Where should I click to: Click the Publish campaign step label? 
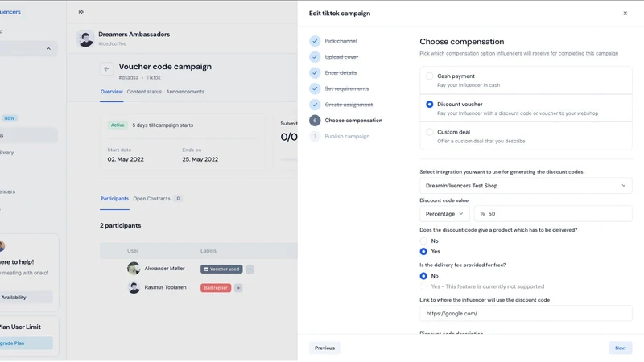coord(347,137)
